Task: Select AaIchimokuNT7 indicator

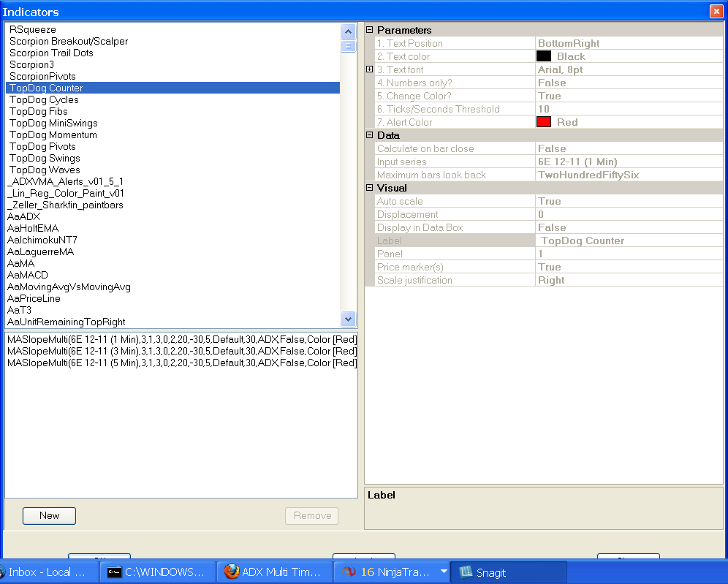Action: coord(172,240)
